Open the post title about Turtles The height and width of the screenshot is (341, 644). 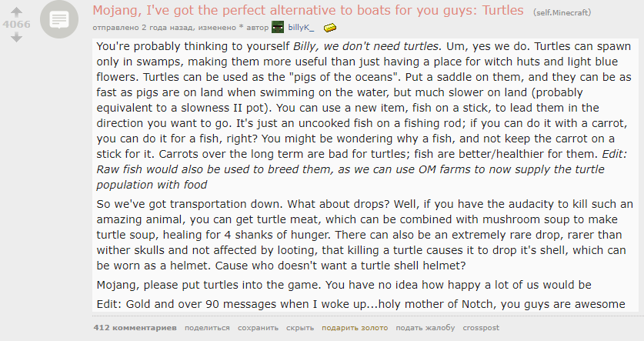[309, 11]
